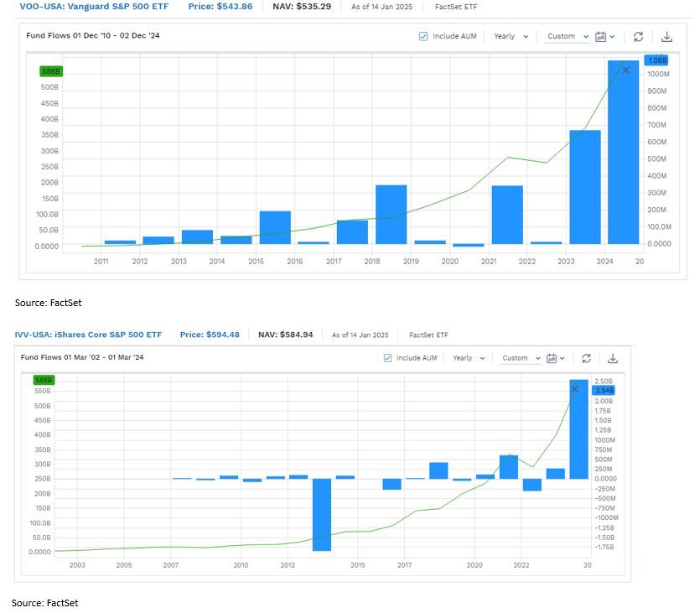Refresh the IVV fund flows chart
This screenshot has width=700, height=613.
click(x=586, y=358)
